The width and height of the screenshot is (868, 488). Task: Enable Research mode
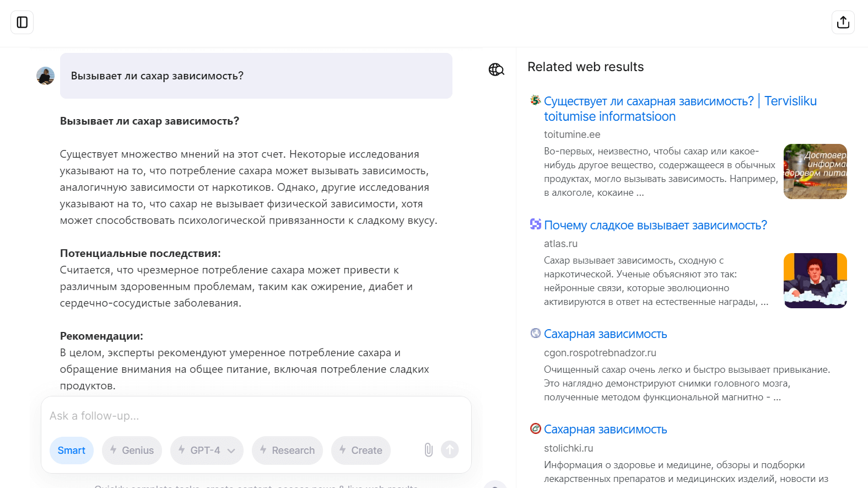point(287,451)
